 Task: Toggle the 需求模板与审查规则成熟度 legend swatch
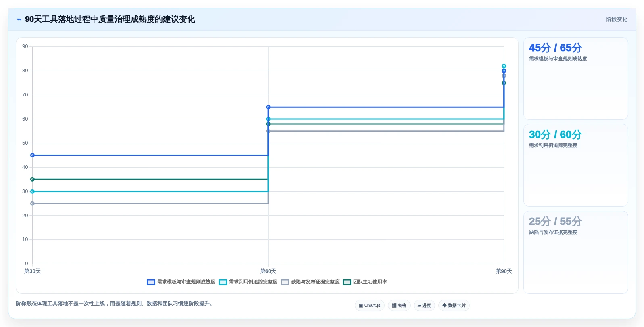pos(151,282)
